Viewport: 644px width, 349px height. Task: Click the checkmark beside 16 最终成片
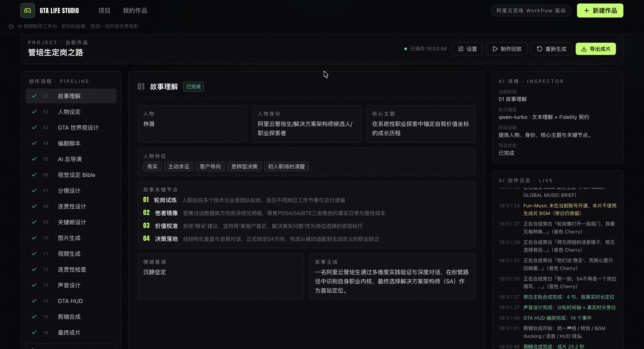click(34, 332)
